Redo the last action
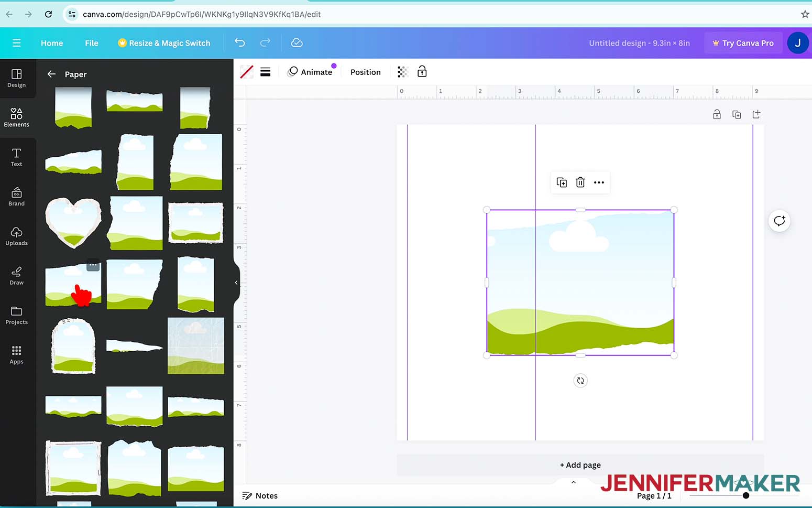 [265, 43]
